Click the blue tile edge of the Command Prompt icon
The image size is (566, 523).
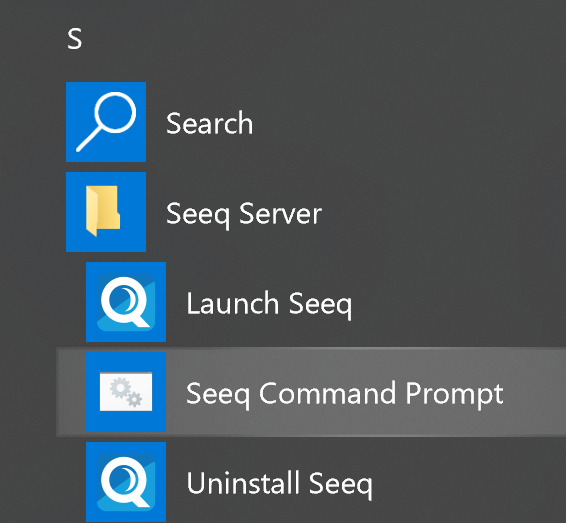coord(92,392)
